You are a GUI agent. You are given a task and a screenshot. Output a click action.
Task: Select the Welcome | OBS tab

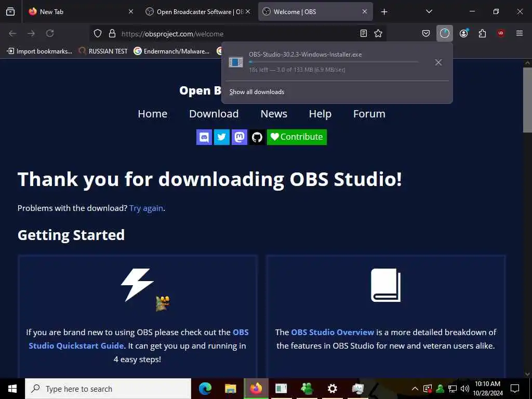point(315,11)
